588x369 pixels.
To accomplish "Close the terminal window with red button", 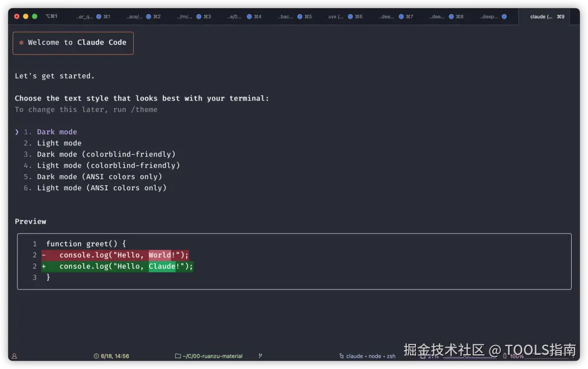I will (x=17, y=16).
